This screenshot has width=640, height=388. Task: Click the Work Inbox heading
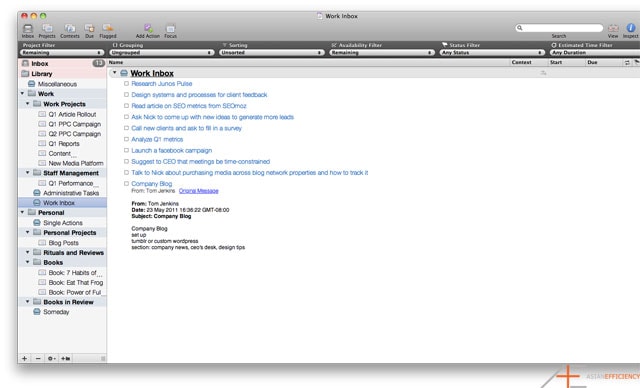(152, 73)
